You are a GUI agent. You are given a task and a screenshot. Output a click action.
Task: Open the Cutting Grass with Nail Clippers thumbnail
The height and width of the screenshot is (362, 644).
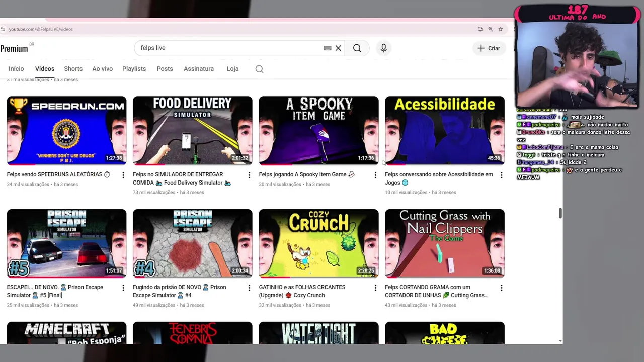coord(444,243)
